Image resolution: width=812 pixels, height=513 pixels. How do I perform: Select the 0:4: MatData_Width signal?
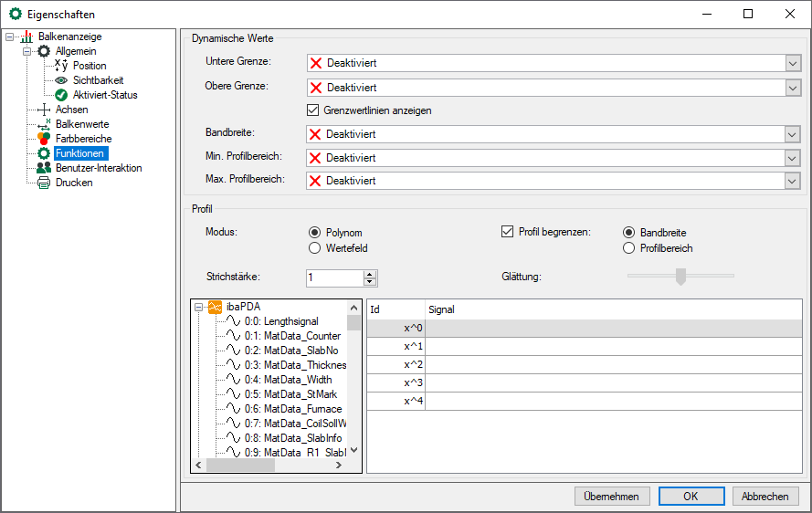[288, 380]
